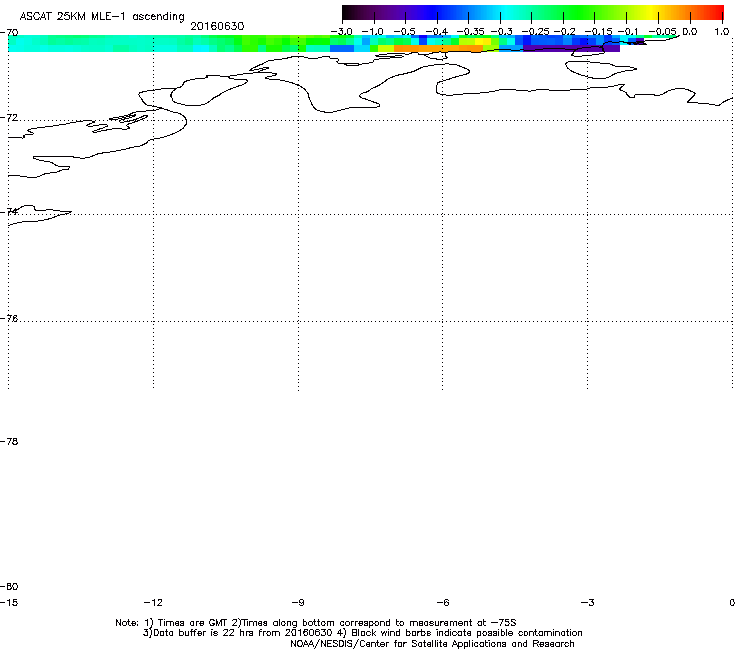740x650 pixels.
Task: Click the longitude label -12
Action: click(x=153, y=602)
